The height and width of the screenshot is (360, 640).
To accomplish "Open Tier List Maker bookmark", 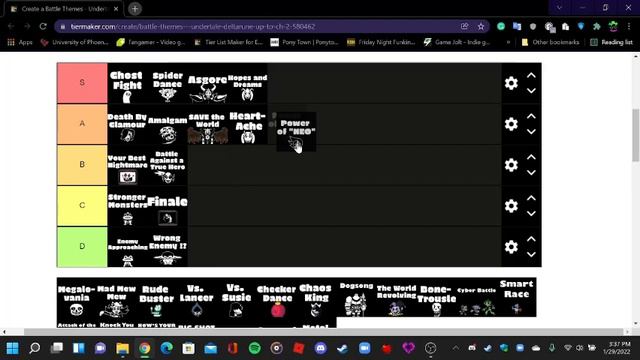I will (229, 42).
